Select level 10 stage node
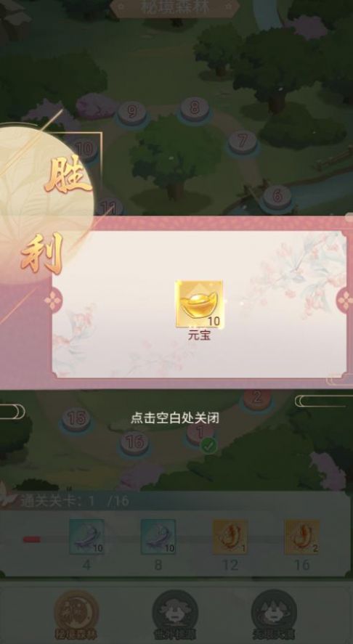 (85, 149)
